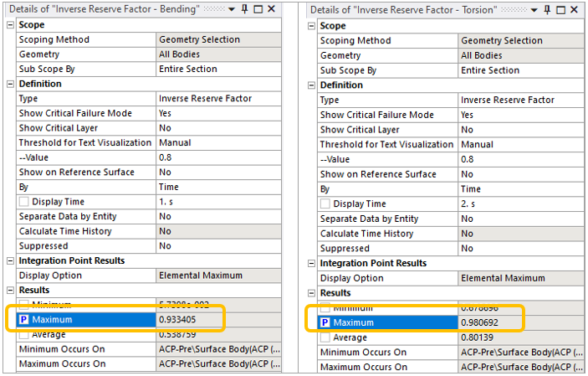Collapse the Results section in Torsion panel
The height and width of the screenshot is (376, 588).
[x=312, y=293]
